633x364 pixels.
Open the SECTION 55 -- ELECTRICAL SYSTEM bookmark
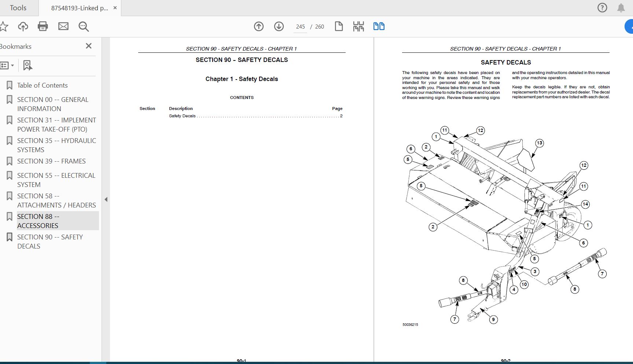pyautogui.click(x=56, y=180)
